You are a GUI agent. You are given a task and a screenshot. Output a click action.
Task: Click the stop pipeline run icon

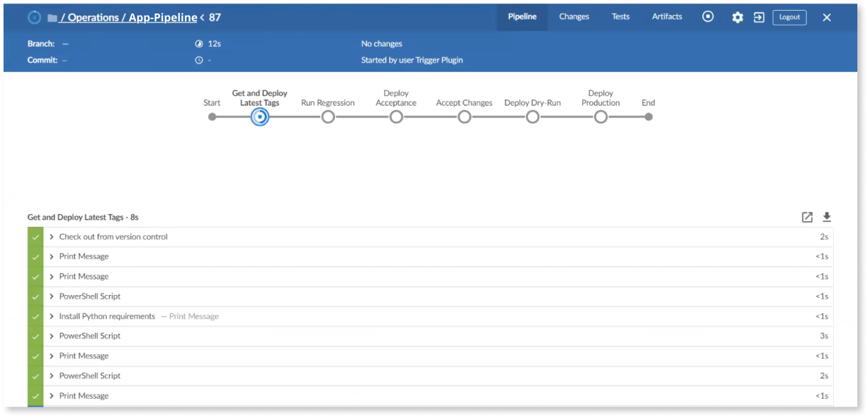coord(708,17)
